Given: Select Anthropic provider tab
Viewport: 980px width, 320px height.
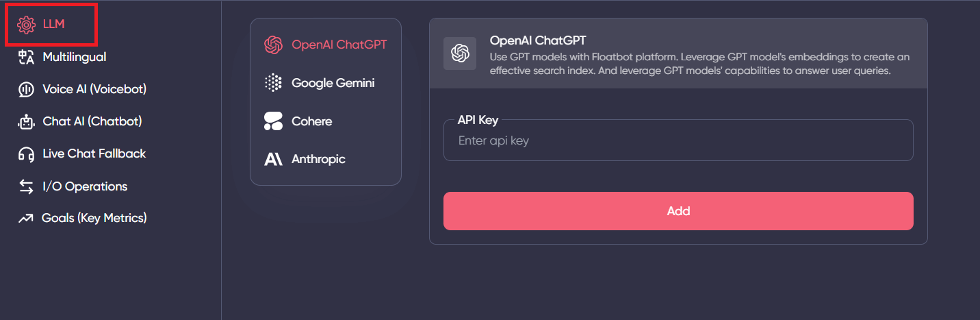Looking at the screenshot, I should (x=318, y=159).
